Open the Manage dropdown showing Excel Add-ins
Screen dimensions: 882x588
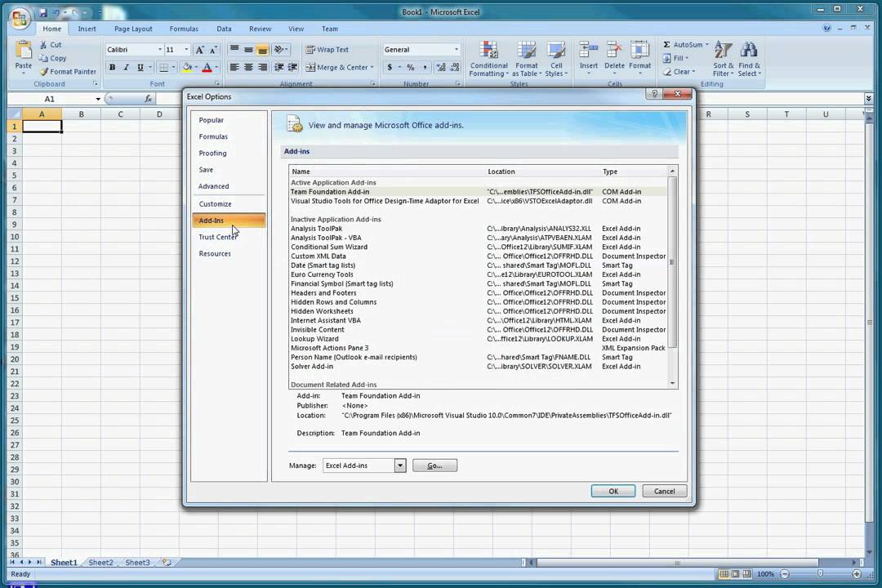pyautogui.click(x=400, y=465)
